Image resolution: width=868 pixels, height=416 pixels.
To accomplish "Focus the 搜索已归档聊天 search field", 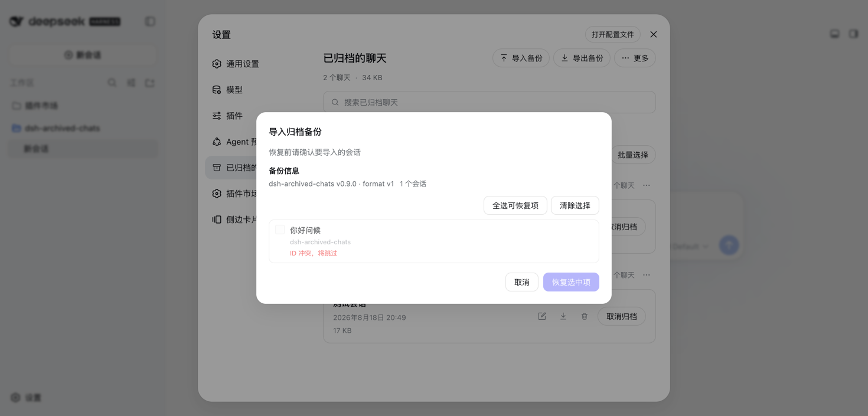I will pos(490,102).
